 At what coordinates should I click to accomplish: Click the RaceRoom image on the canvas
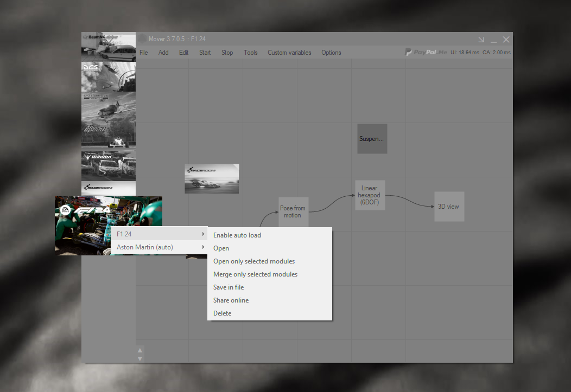[212, 178]
